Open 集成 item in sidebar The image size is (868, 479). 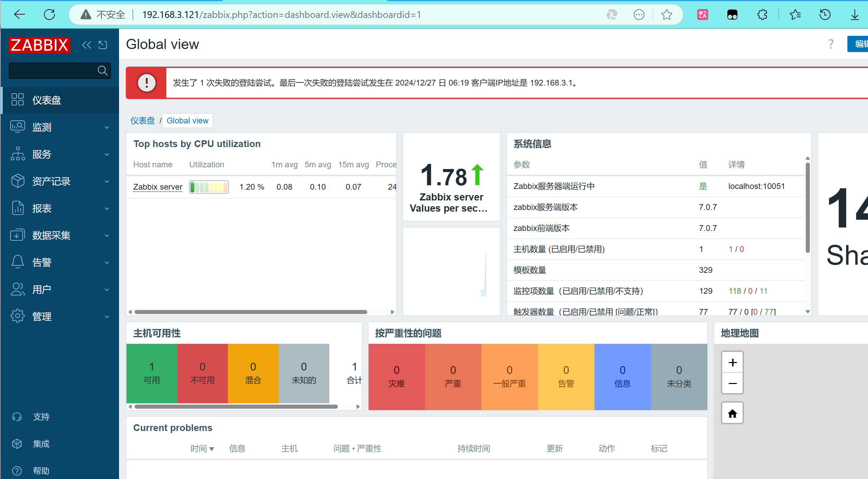(x=41, y=444)
